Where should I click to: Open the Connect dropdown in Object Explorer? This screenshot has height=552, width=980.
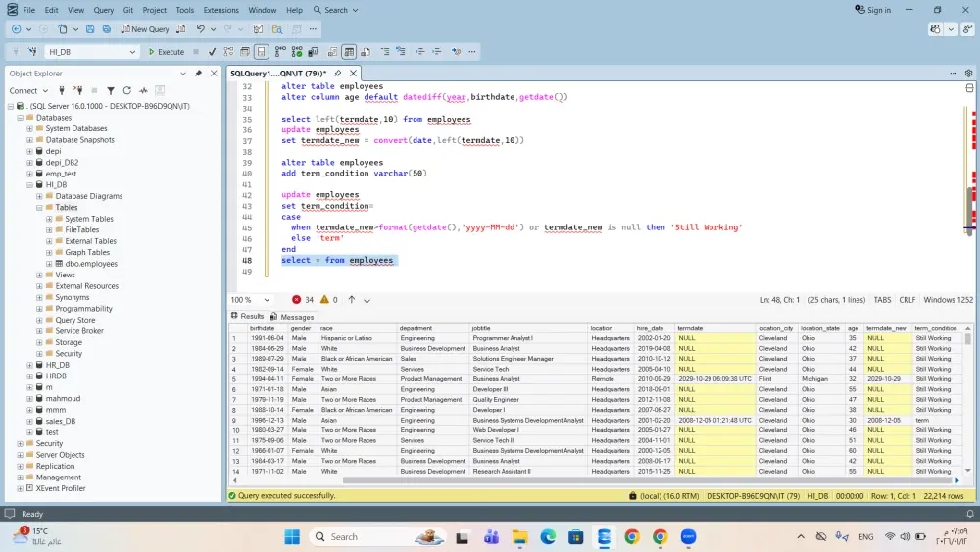[28, 90]
